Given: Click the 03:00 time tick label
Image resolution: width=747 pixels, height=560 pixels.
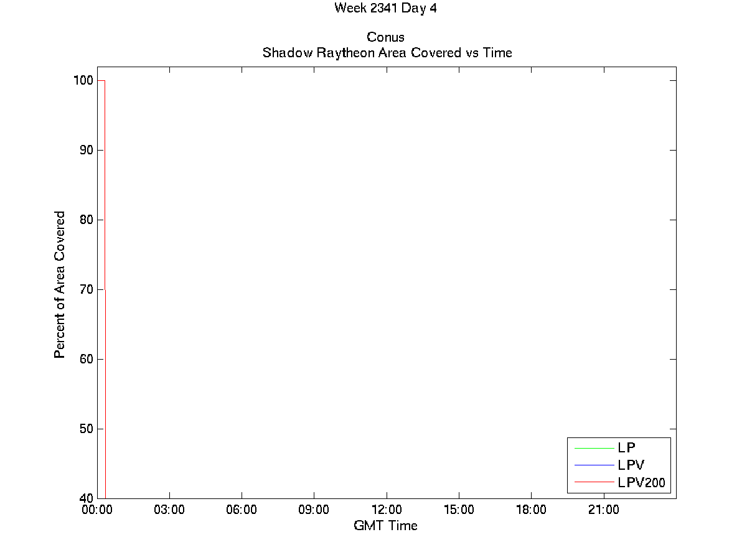Looking at the screenshot, I should [169, 510].
